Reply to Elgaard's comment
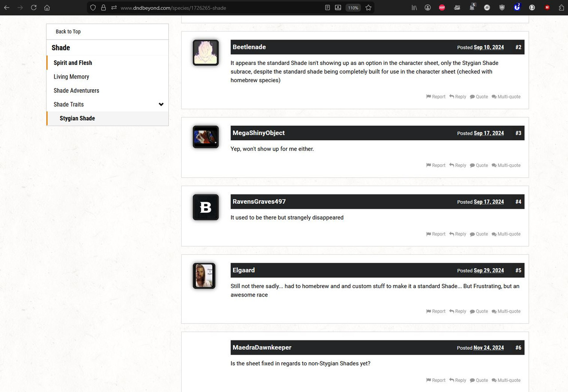Screen dimensions: 568x392 [x=457, y=311]
